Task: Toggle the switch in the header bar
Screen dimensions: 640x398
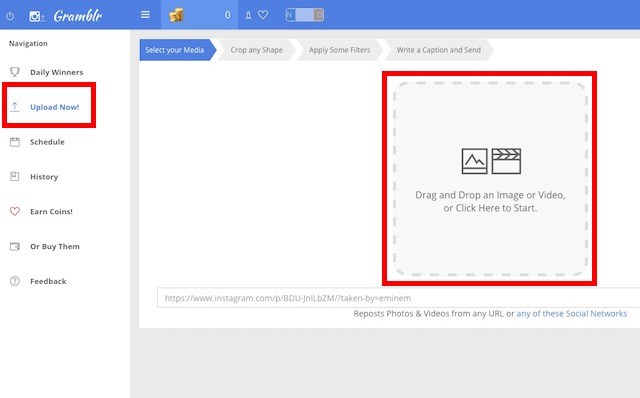Action: click(304, 15)
